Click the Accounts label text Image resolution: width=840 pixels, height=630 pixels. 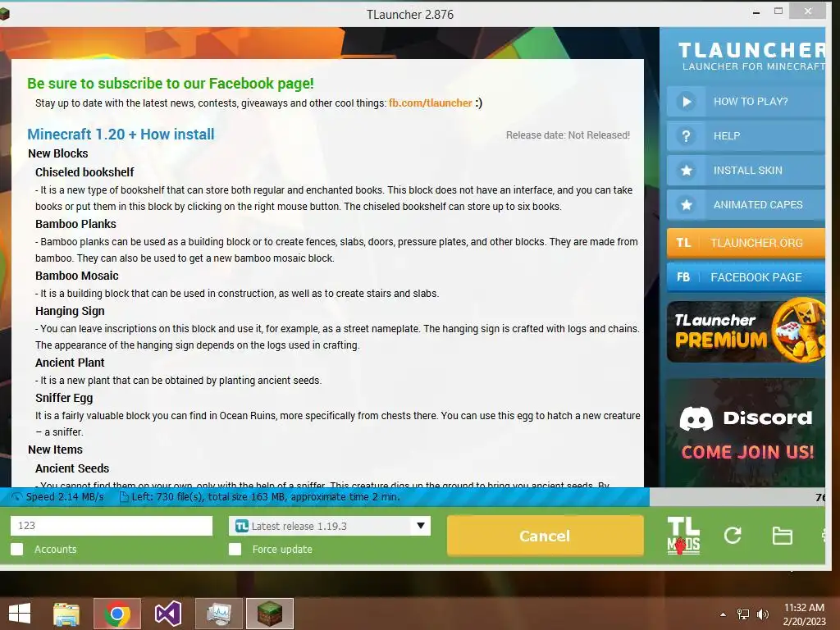point(55,549)
